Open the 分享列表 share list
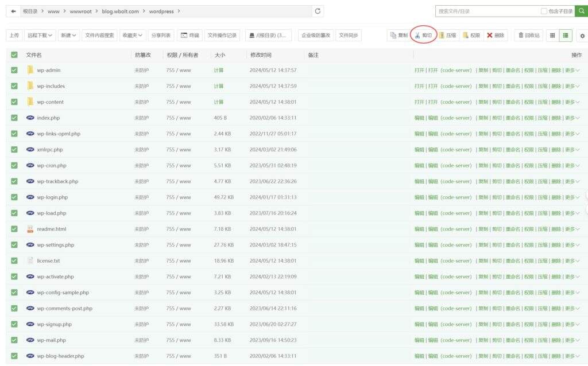588x366 pixels. [161, 35]
